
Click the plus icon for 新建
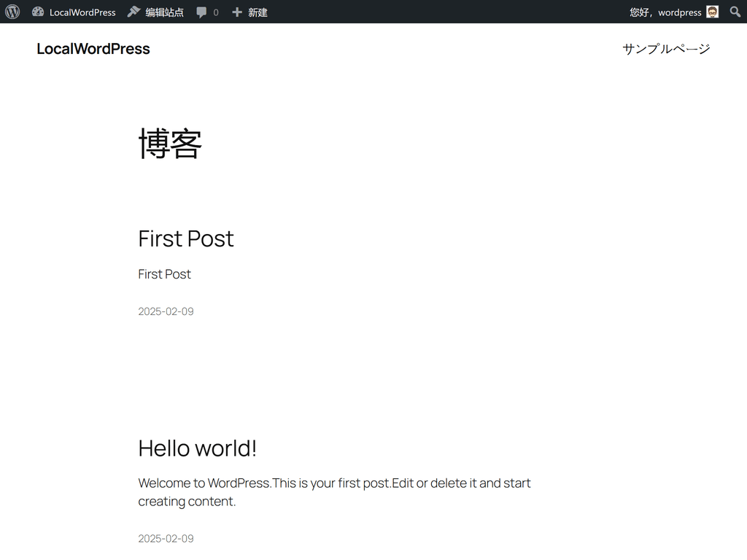click(237, 12)
